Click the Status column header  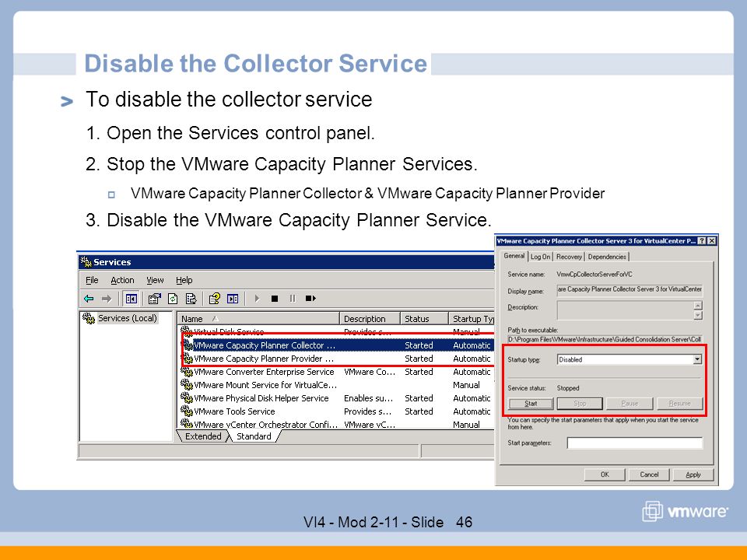coord(424,319)
